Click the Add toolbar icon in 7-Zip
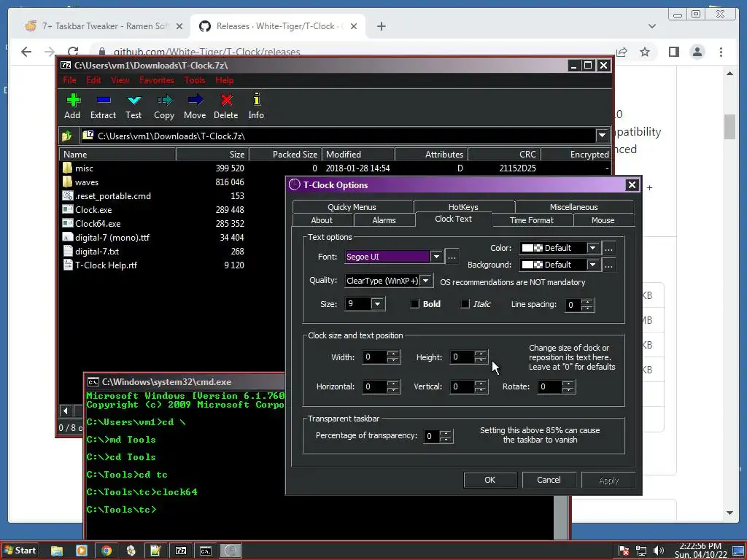 point(73,100)
